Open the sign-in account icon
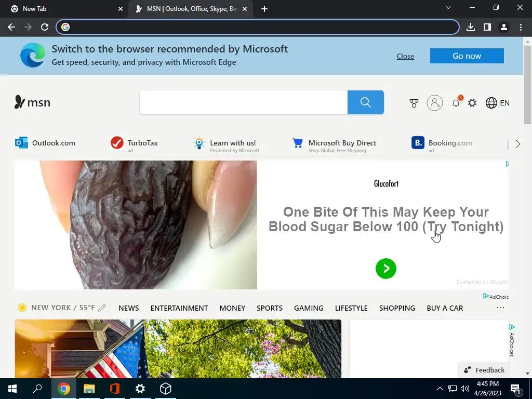 pyautogui.click(x=435, y=102)
